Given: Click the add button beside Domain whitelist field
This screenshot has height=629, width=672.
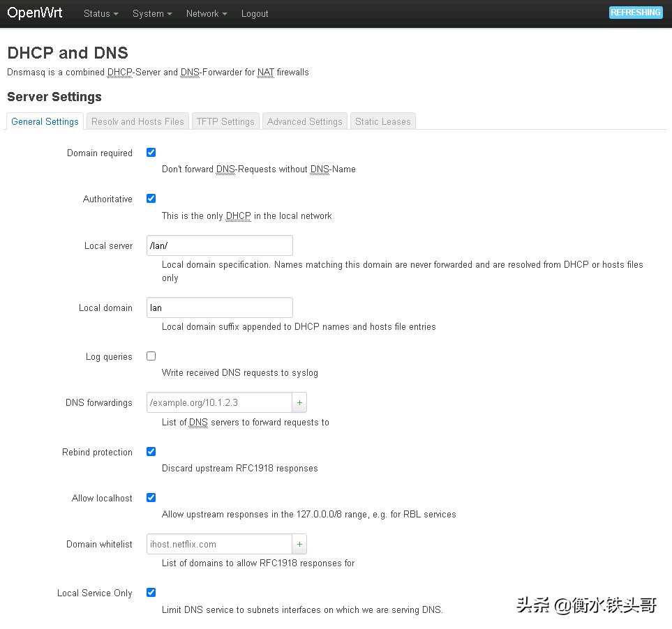Looking at the screenshot, I should (x=299, y=544).
